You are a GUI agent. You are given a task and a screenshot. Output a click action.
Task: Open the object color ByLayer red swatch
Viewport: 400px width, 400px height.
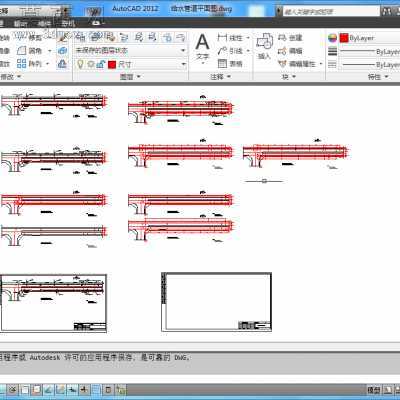(344, 38)
